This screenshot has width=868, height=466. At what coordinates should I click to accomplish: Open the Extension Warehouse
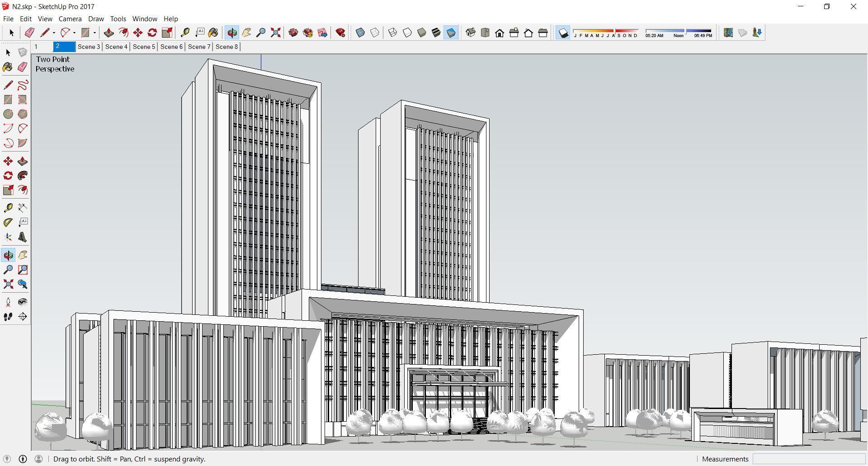coord(308,33)
